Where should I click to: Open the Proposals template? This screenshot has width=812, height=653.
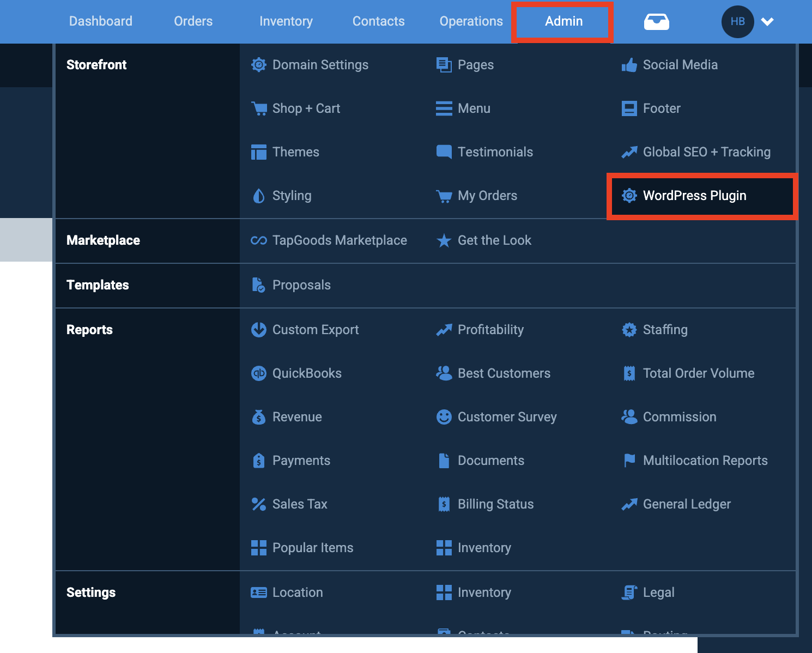(301, 285)
